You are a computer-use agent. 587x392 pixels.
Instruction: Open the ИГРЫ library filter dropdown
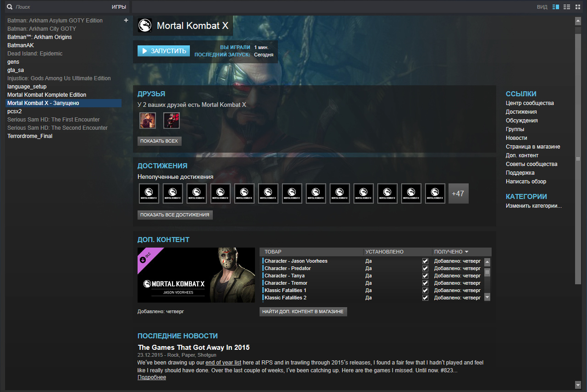coord(119,7)
